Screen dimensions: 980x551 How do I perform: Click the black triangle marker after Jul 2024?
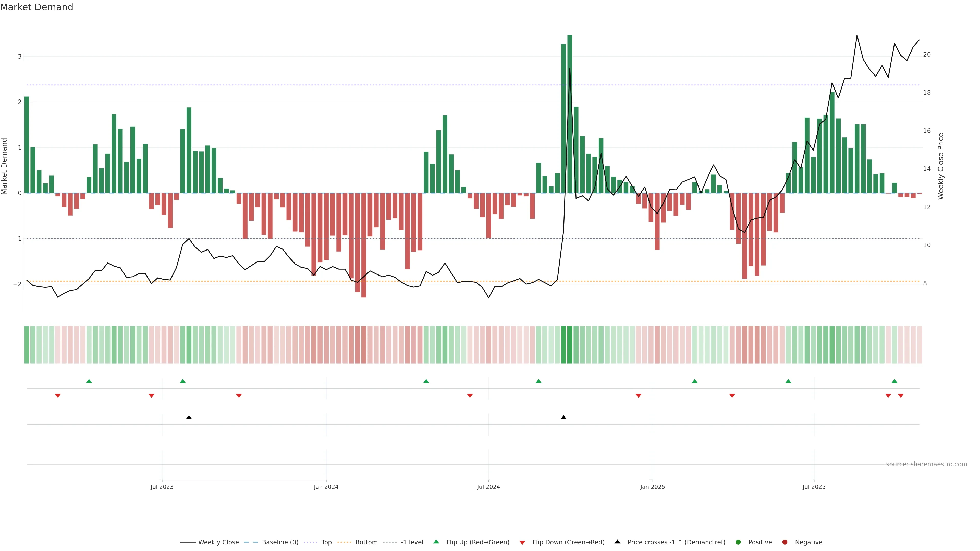[563, 418]
